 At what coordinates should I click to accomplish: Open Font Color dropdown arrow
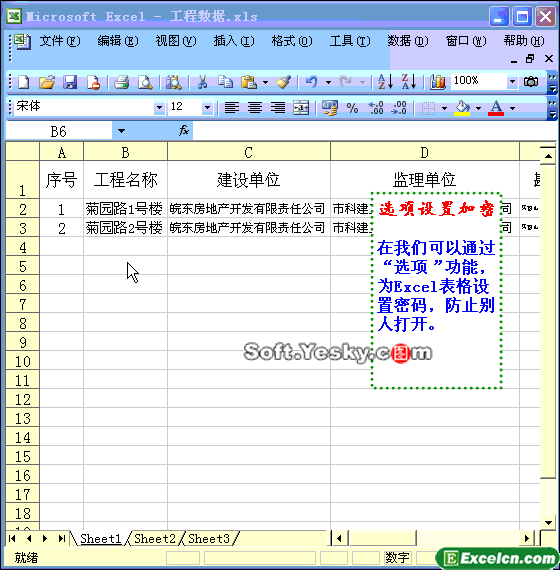click(513, 108)
